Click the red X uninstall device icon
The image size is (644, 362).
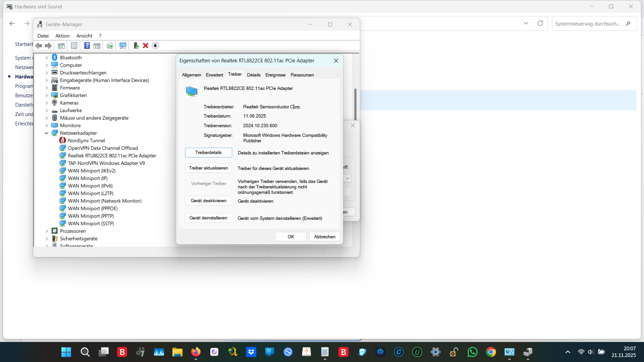click(146, 46)
